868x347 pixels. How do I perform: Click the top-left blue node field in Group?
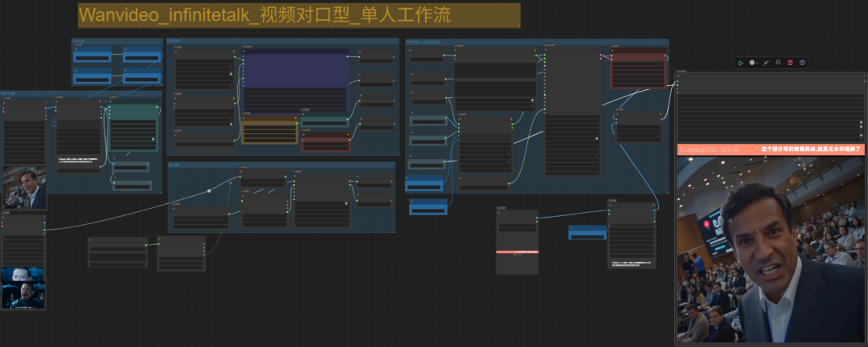pos(92,58)
